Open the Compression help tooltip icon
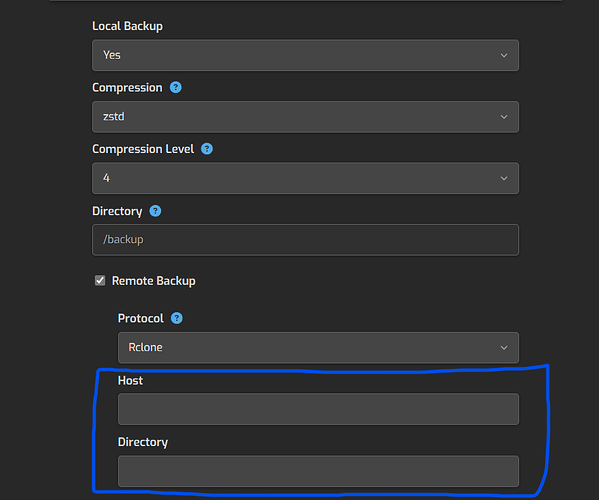The width and height of the screenshot is (599, 500). coord(176,87)
